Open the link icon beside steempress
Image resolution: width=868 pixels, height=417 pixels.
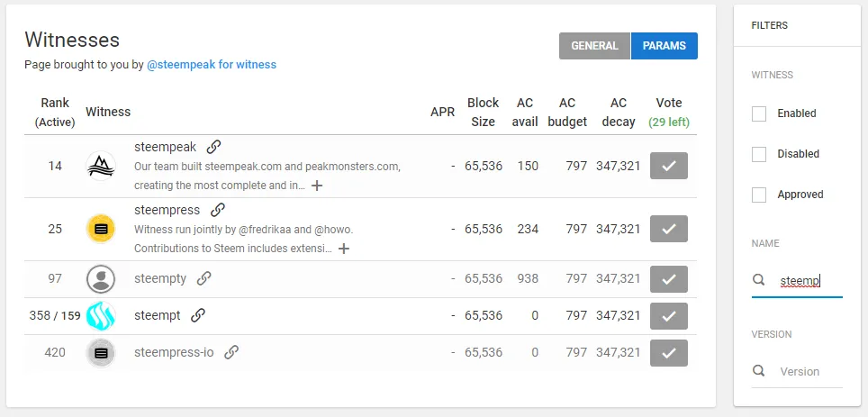click(x=218, y=210)
